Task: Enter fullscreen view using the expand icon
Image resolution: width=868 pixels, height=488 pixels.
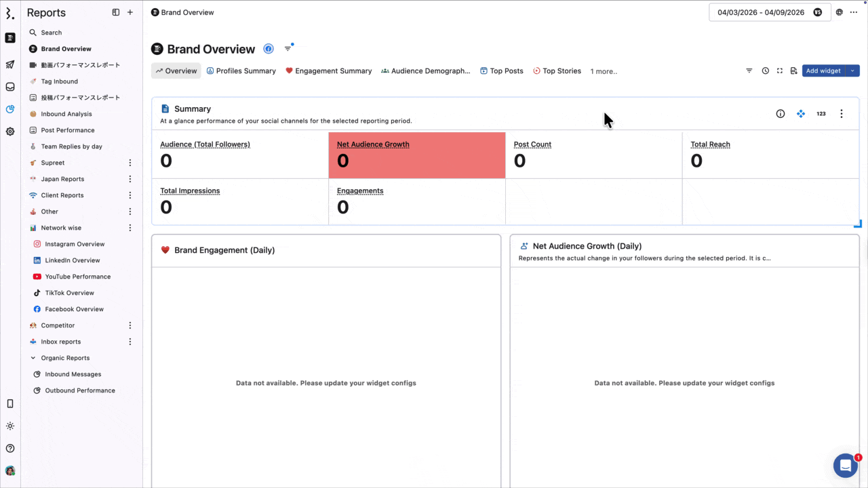Action: [780, 70]
